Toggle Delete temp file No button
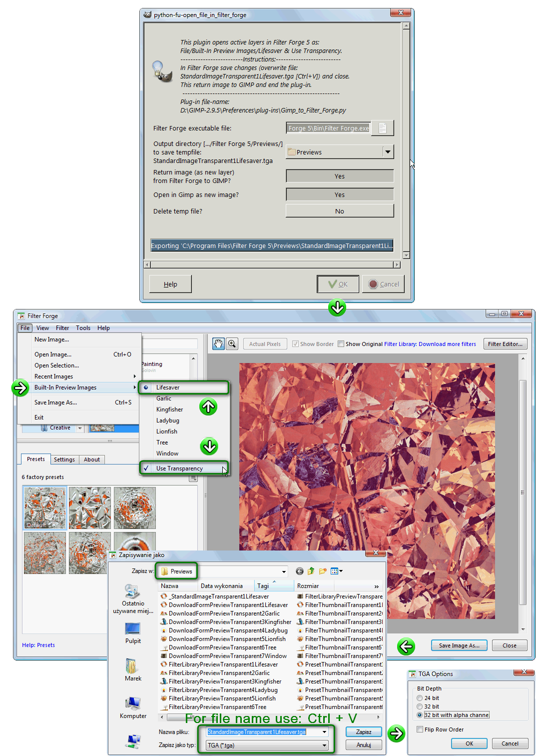Screen dimensions: 550x756 (x=340, y=211)
